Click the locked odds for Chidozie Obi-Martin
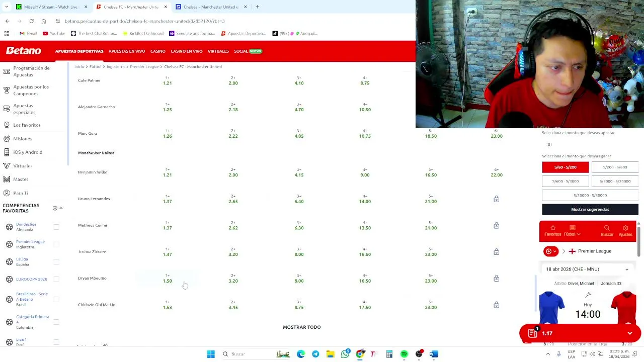The width and height of the screenshot is (644, 362). (496, 305)
